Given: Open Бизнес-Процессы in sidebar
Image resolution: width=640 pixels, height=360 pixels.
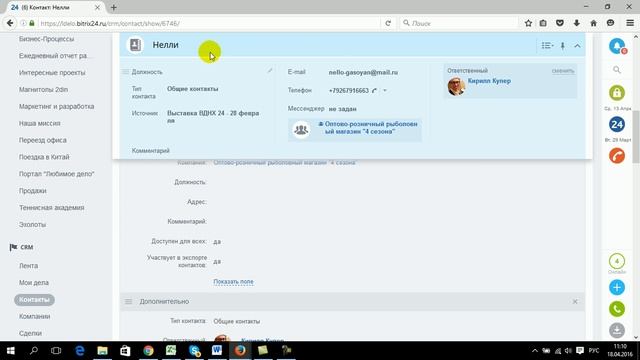Looking at the screenshot, I should (x=47, y=39).
